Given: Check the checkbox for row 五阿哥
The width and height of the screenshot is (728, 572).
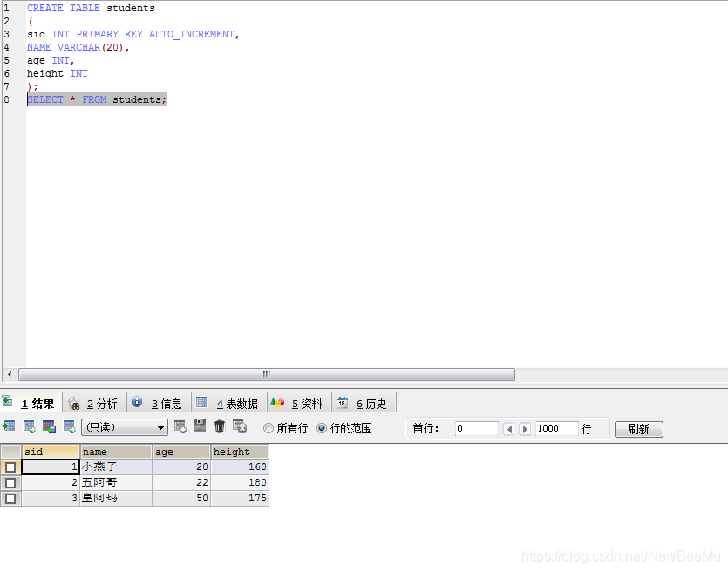Looking at the screenshot, I should [x=10, y=483].
